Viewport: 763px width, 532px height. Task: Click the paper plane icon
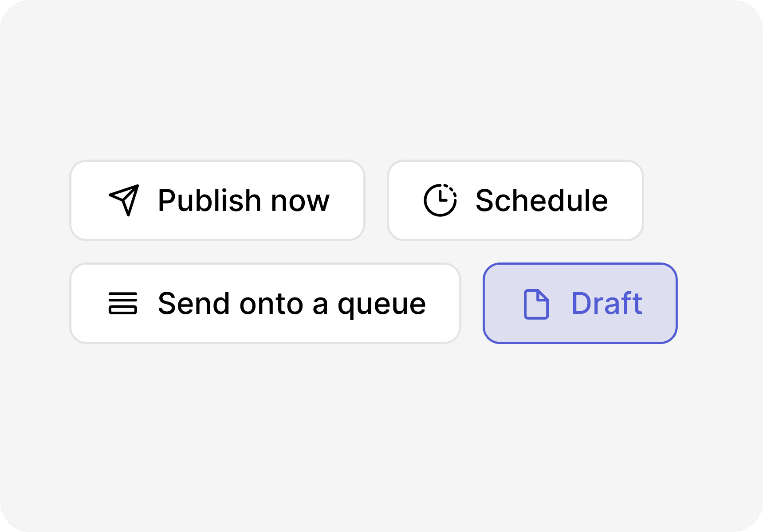[x=124, y=200]
